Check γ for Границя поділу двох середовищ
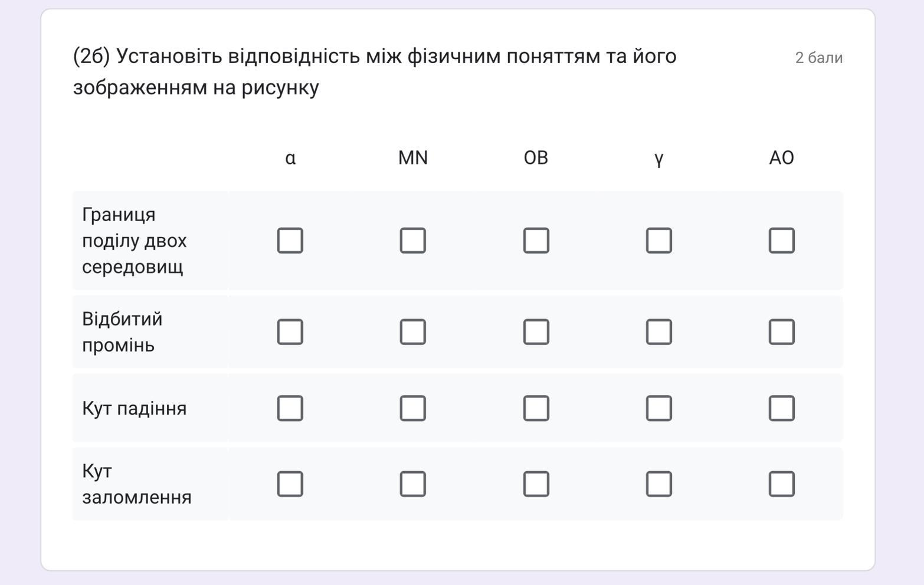This screenshot has height=585, width=924. point(659,241)
